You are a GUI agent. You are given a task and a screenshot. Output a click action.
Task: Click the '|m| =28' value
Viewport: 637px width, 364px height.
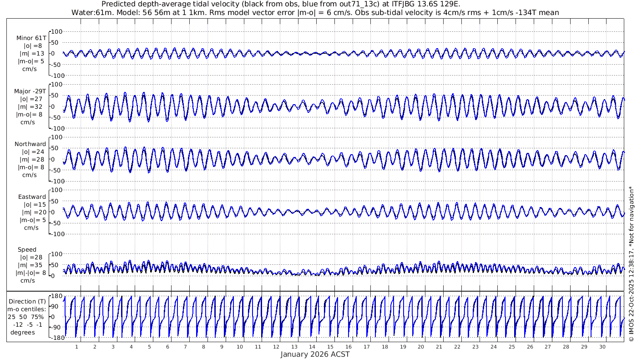pyautogui.click(x=31, y=159)
